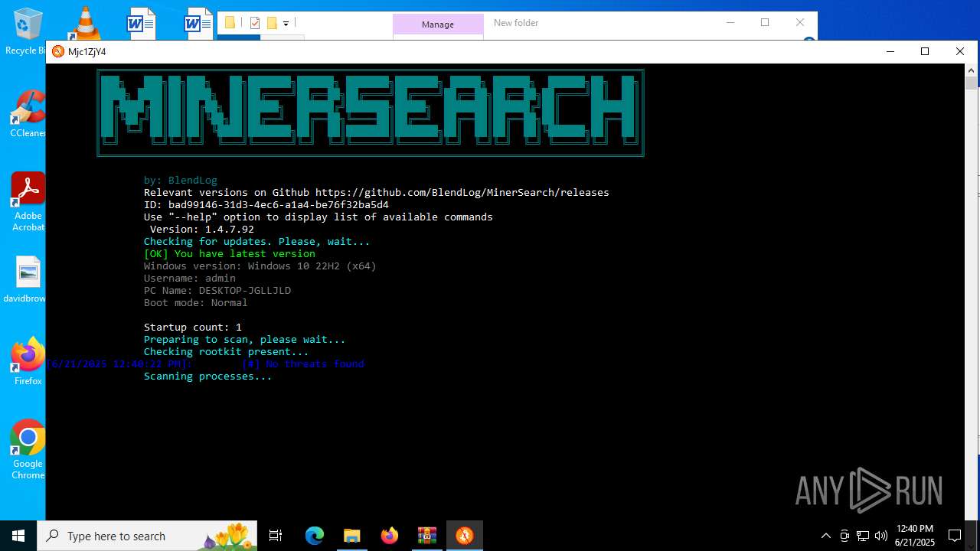Open the second Word document on the desktop
Image resolution: width=980 pixels, height=551 pixels.
198,23
